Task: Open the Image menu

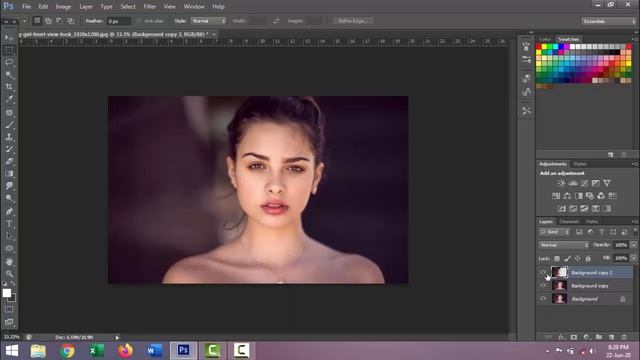Action: click(63, 7)
